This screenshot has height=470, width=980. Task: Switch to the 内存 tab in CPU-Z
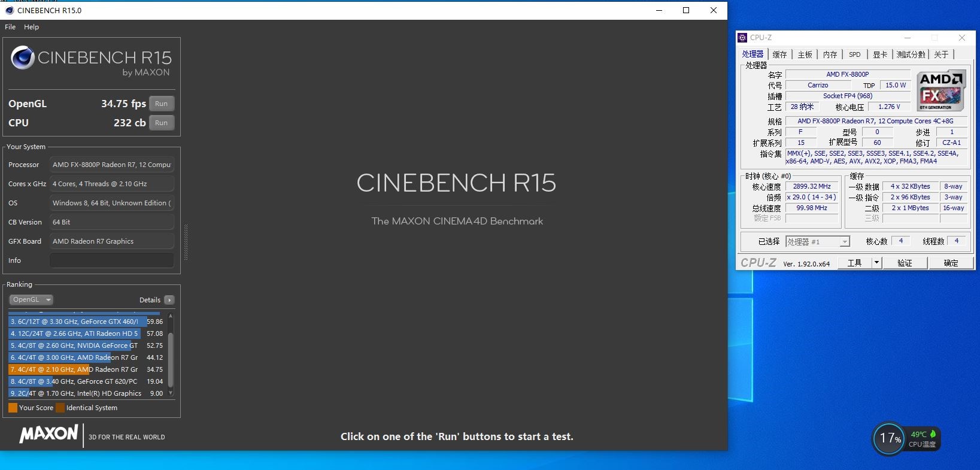830,54
